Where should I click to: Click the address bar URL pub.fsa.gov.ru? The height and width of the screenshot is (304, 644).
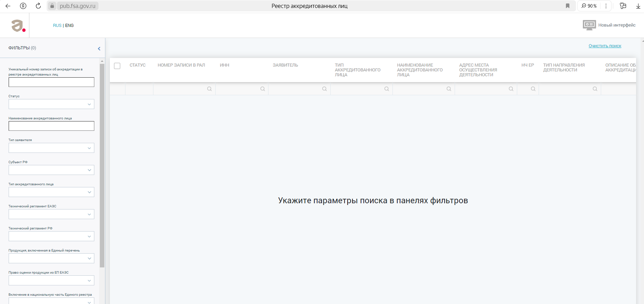[77, 6]
